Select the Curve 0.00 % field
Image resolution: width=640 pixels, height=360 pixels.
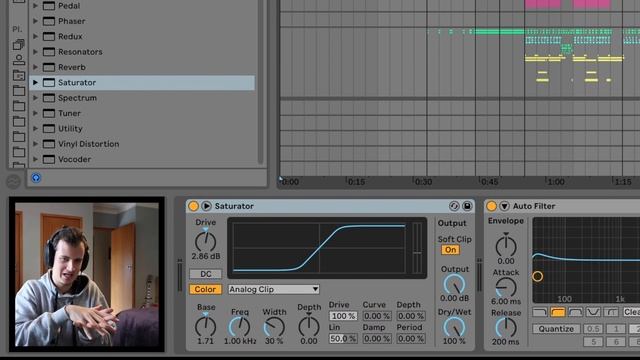point(377,316)
